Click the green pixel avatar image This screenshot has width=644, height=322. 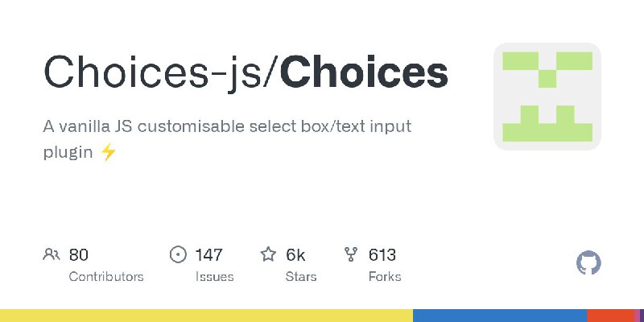point(547,97)
